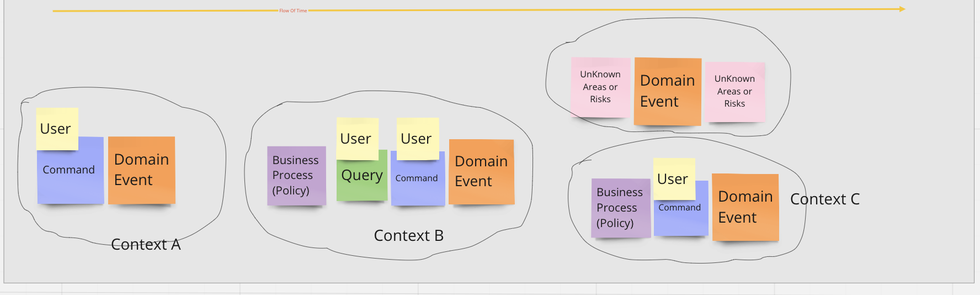Click the Context C text label

click(x=824, y=199)
